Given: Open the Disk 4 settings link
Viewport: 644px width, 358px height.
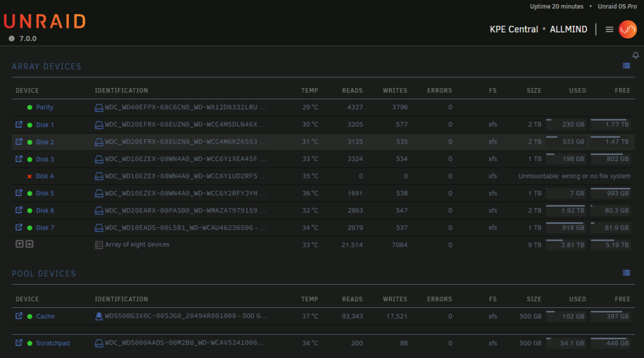Looking at the screenshot, I should click(x=45, y=176).
